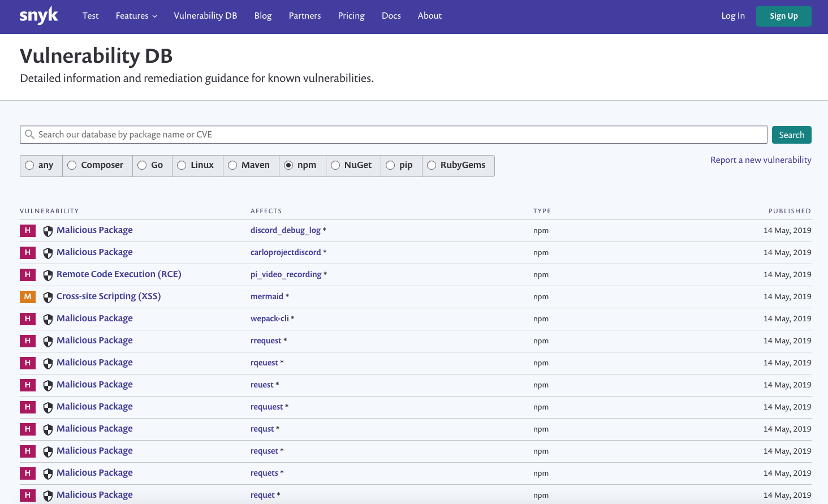Image resolution: width=828 pixels, height=504 pixels.
Task: Select the 'any' ecosystem radio button
Action: 29,165
